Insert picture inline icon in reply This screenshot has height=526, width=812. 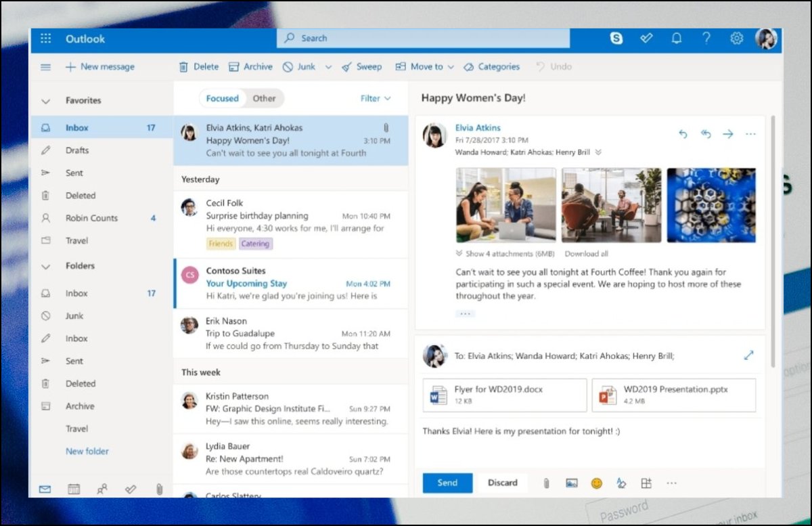572,483
